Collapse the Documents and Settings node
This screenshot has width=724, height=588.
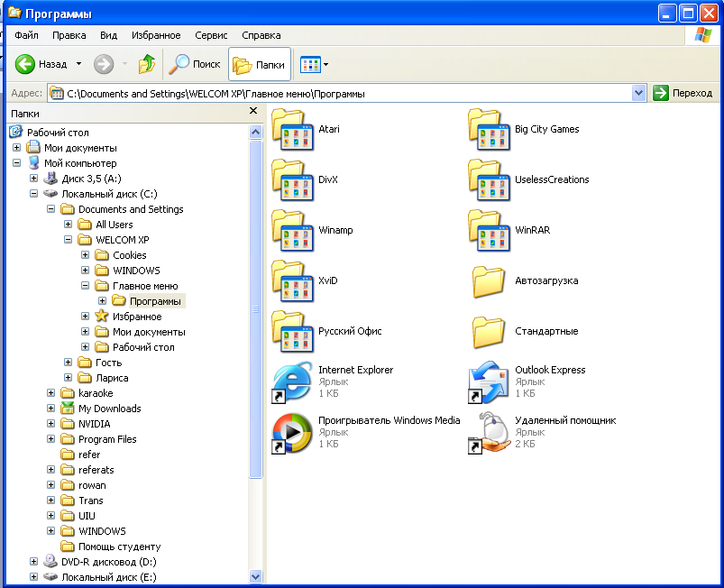[x=50, y=209]
